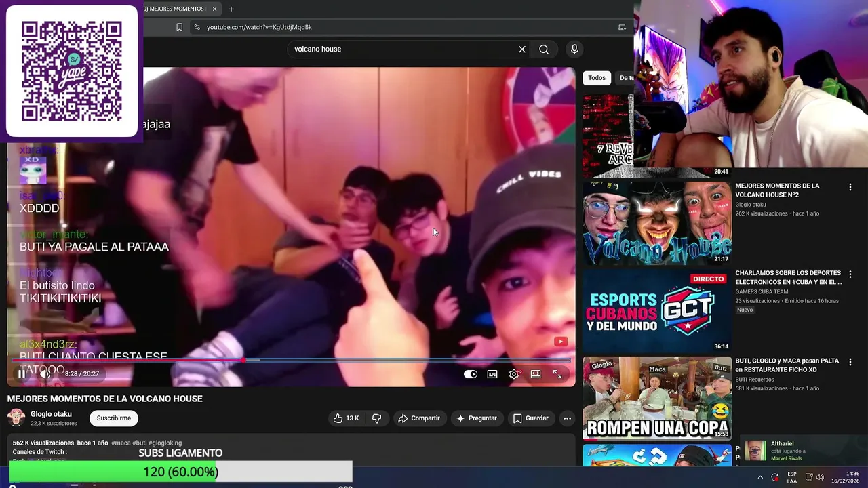868x488 pixels.
Task: Open the network tray icon
Action: click(809, 477)
